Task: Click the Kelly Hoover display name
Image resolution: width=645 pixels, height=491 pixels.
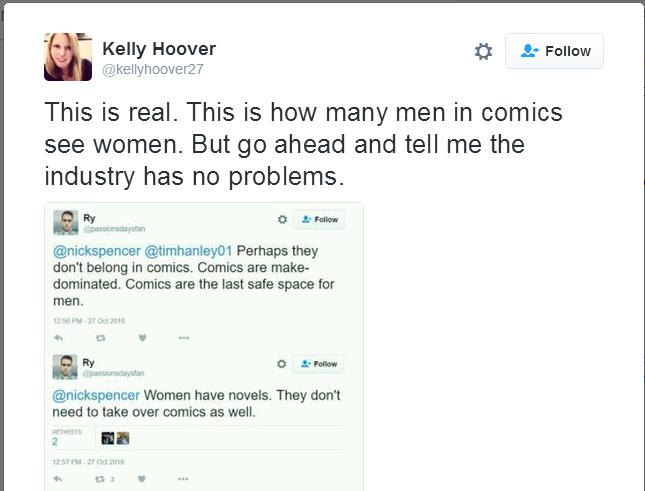Action: click(x=159, y=48)
